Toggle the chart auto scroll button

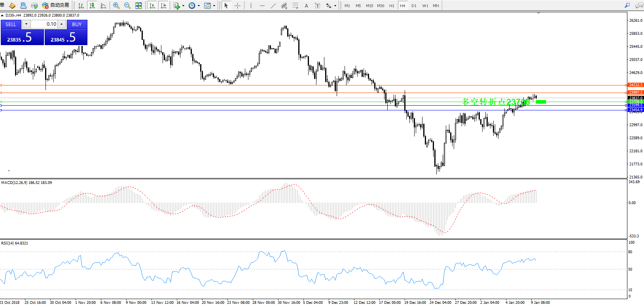152,6
